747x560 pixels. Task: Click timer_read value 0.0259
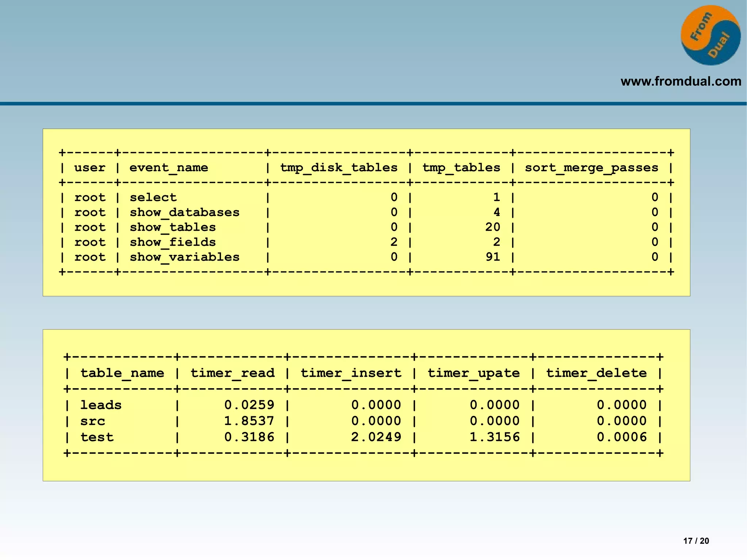(x=249, y=405)
